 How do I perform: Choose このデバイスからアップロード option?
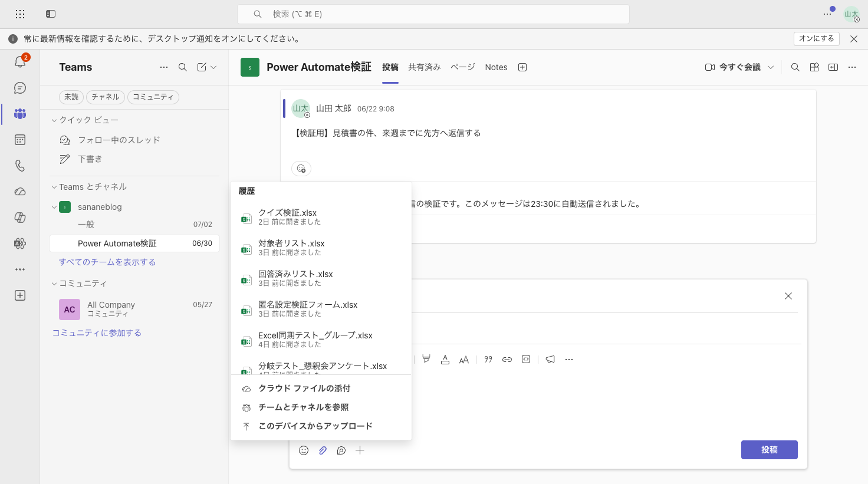[321, 426]
